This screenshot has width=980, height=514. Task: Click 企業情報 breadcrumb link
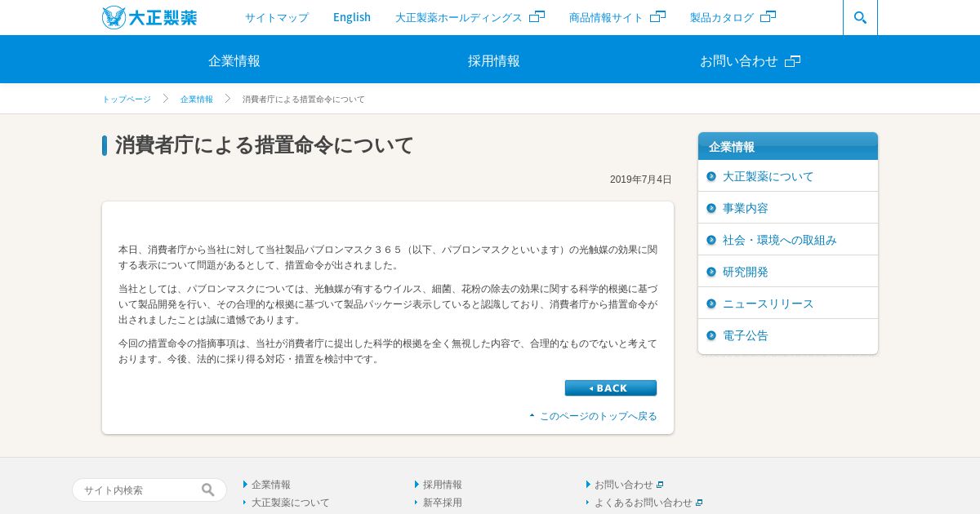(197, 99)
